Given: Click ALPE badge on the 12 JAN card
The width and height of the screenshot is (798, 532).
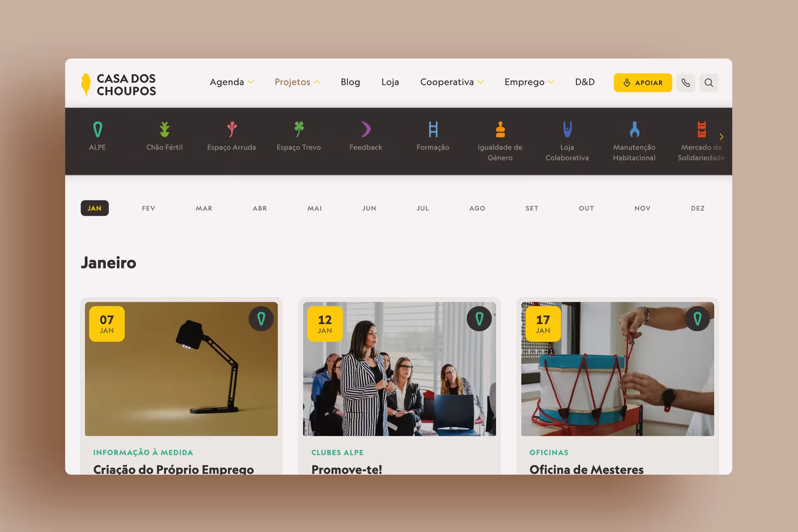Looking at the screenshot, I should [479, 319].
